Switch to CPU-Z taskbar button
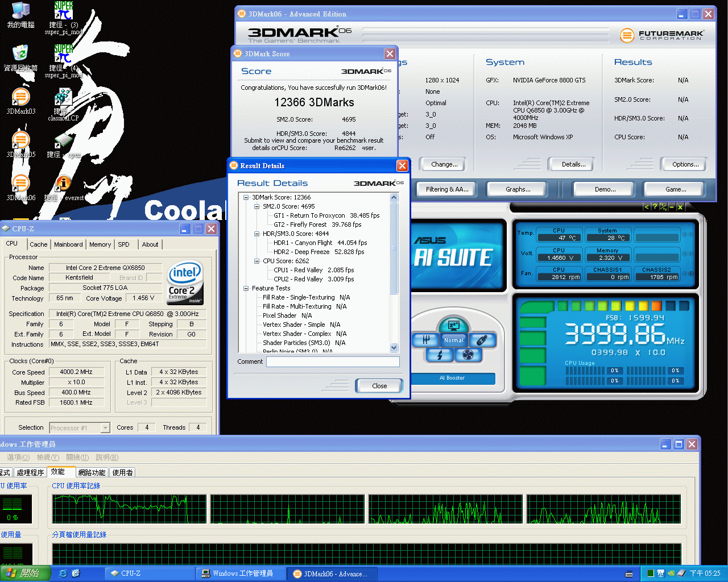 150,573
